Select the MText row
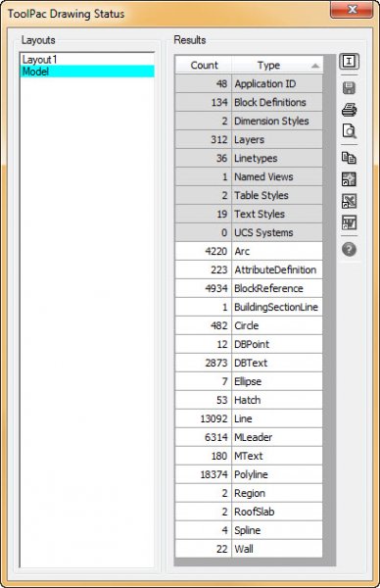This screenshot has height=588, width=380. coord(249,456)
